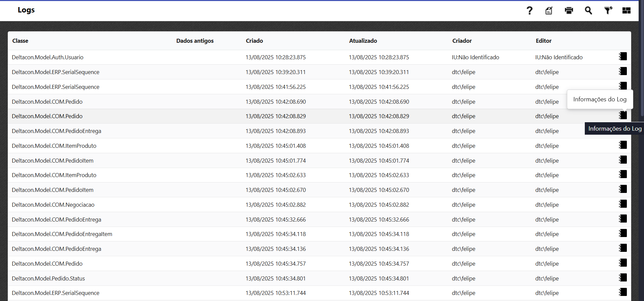The image size is (644, 301).
Task: Open log info icon for Auth.Usuario row
Action: [x=623, y=57]
